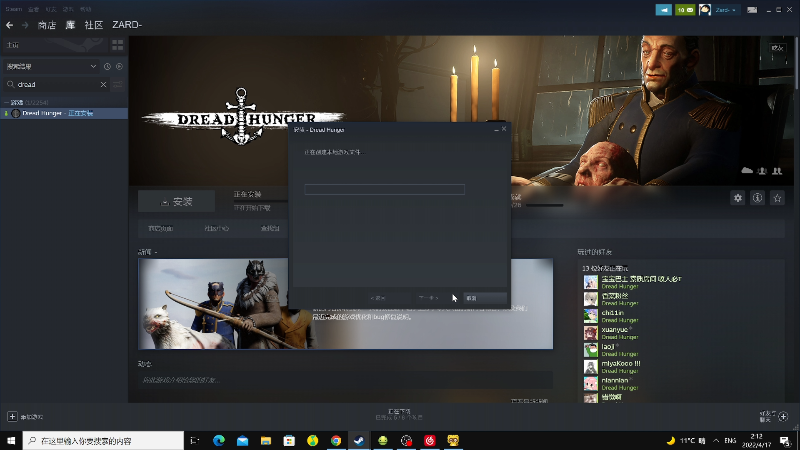
Task: Open NetEase Music red icon on taskbar
Action: [x=430, y=440]
